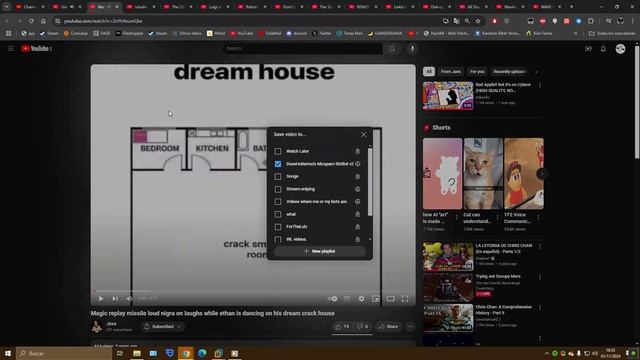Open the 'Todos los marcadores' bookmarks folder

tap(612, 33)
